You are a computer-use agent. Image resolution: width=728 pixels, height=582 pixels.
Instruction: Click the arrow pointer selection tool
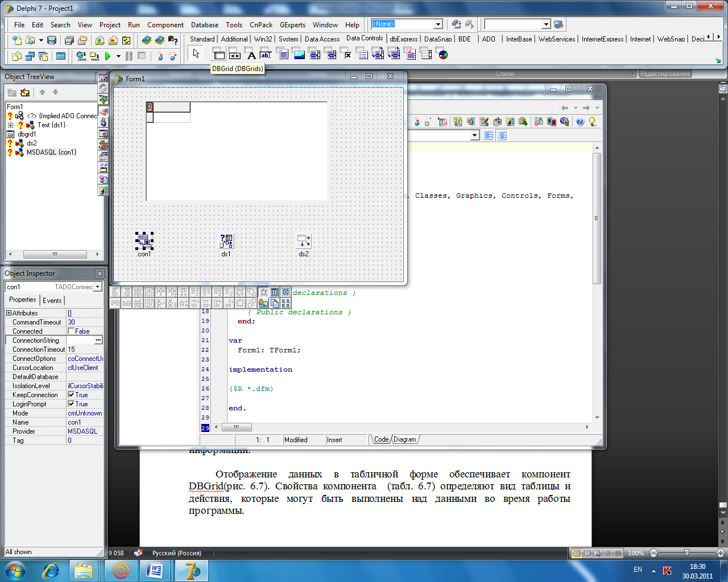coord(196,53)
